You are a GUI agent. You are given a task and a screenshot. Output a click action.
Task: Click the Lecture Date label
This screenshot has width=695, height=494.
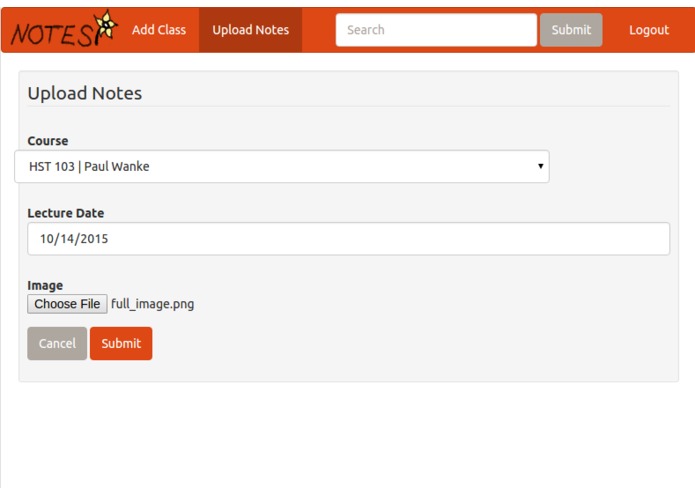point(66,213)
